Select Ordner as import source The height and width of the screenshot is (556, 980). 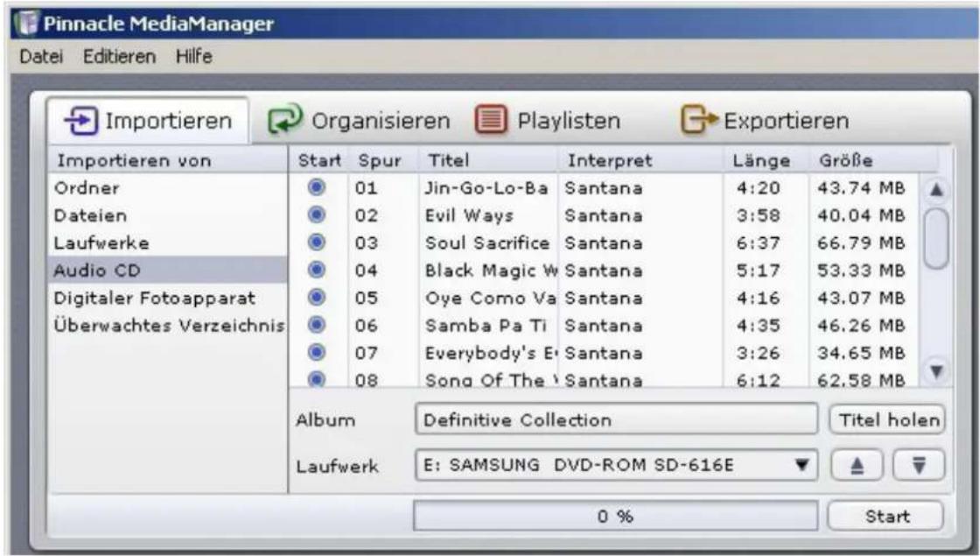point(167,187)
